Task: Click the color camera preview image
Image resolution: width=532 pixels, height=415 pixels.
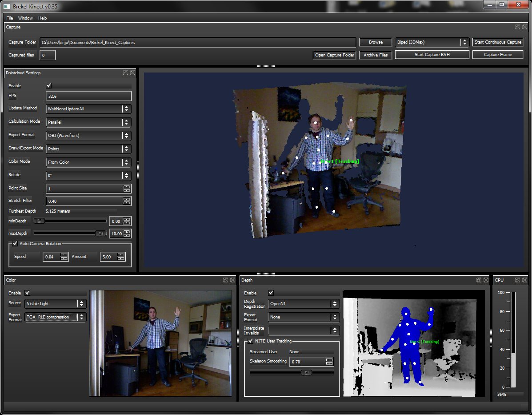Action: 160,343
